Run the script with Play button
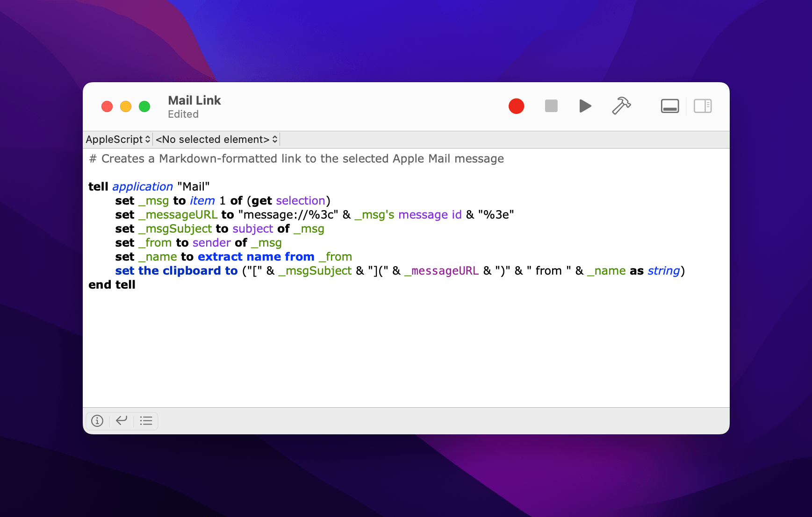 585,106
